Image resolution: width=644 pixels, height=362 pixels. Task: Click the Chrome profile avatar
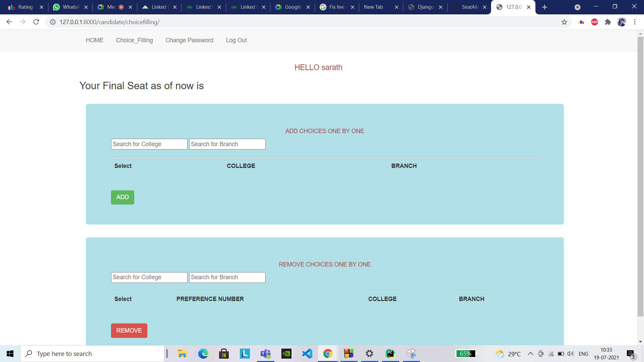[622, 22]
